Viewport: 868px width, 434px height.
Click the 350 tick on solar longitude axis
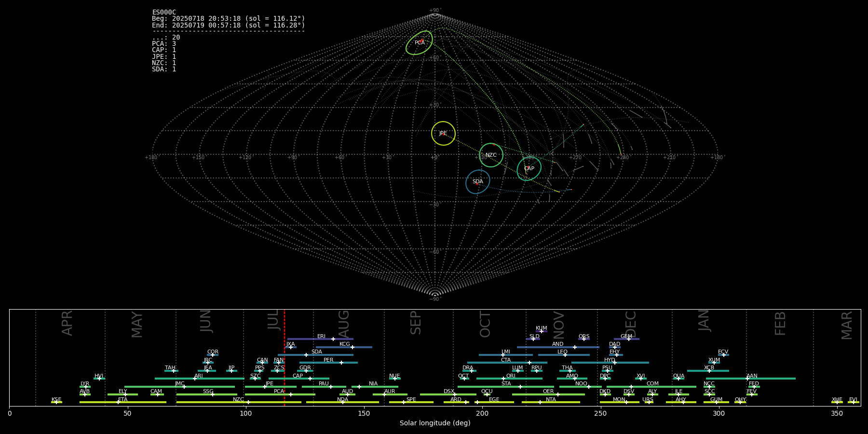coord(837,413)
